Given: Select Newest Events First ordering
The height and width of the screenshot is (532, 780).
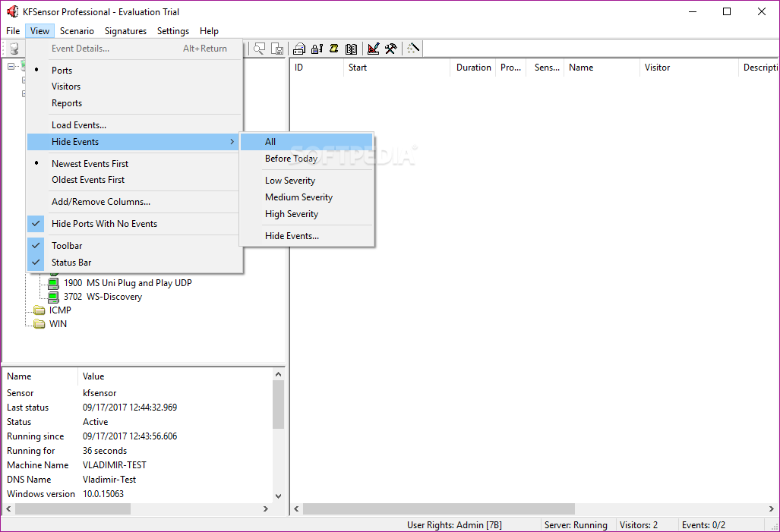Looking at the screenshot, I should [134, 164].
